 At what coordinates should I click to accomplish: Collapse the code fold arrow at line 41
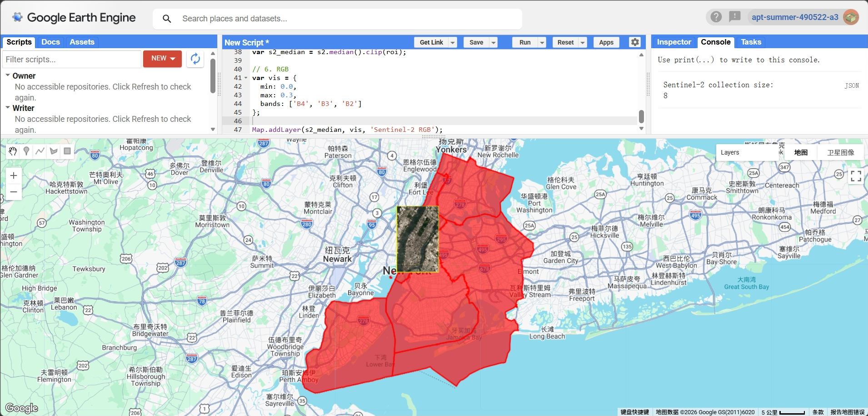tap(246, 78)
